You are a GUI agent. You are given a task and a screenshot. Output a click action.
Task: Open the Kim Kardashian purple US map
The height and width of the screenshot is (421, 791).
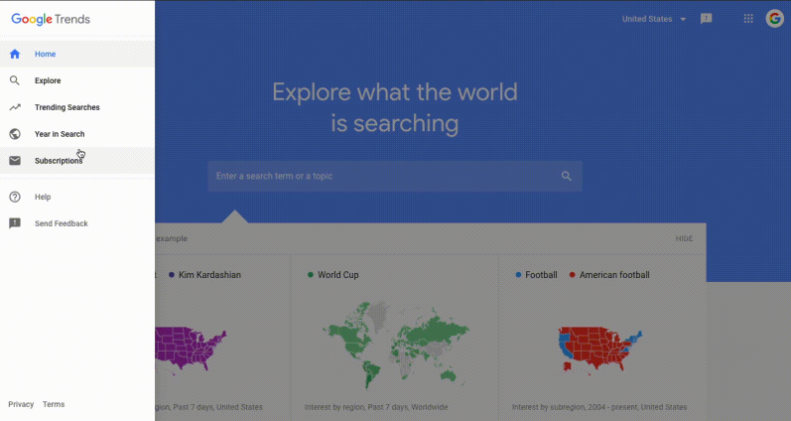[x=191, y=349]
